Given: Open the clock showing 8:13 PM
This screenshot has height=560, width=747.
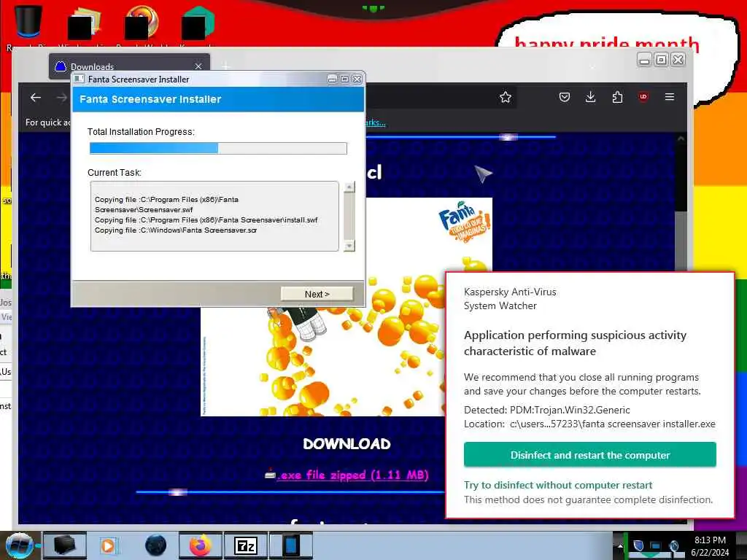Looking at the screenshot, I should 710,545.
